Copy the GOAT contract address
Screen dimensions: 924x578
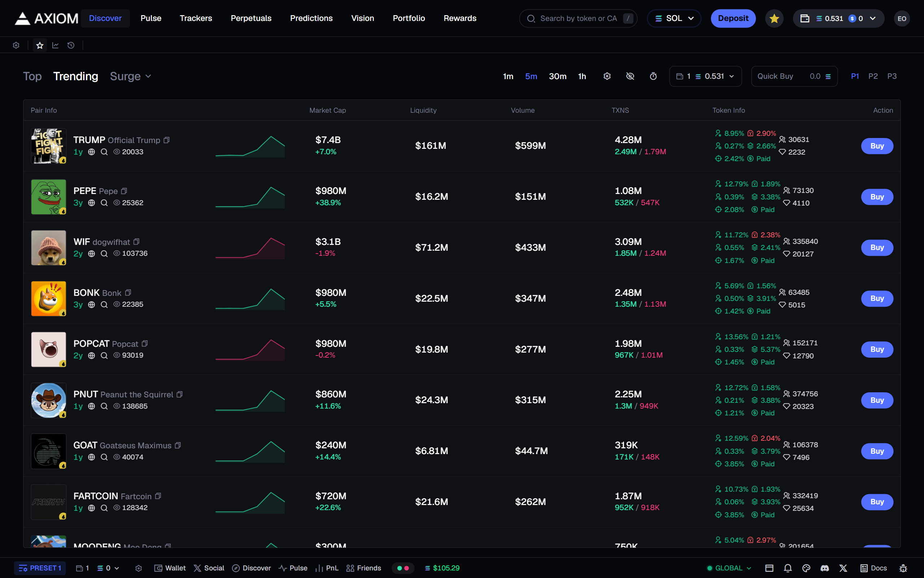pyautogui.click(x=178, y=445)
